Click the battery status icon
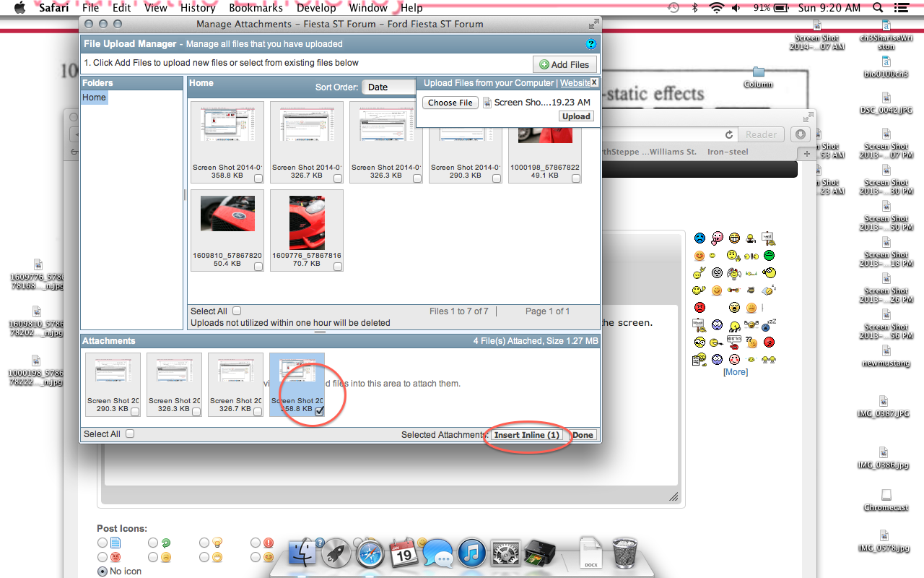This screenshot has width=924, height=578. point(783,8)
